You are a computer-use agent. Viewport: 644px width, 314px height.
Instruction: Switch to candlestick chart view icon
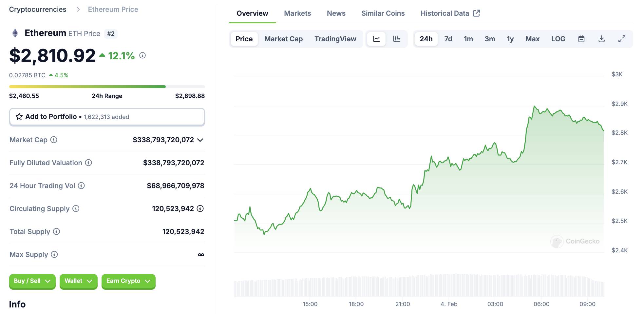pos(397,39)
